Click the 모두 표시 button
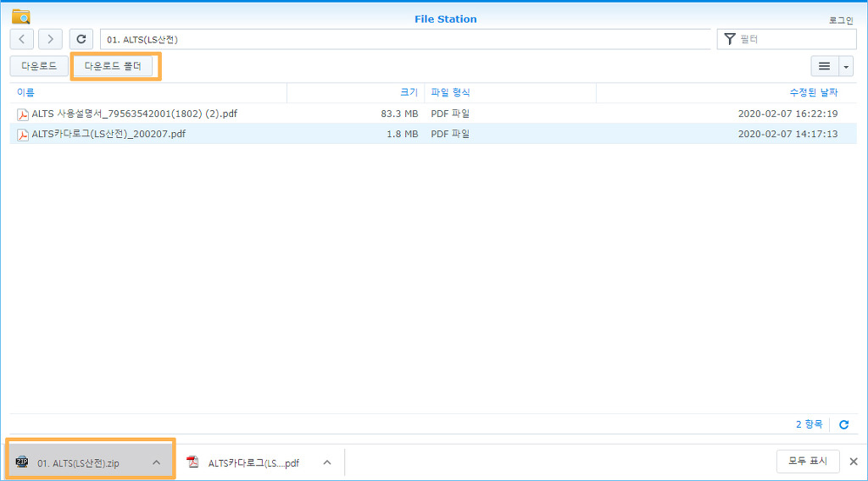Screen dimensions: 868x481 [x=808, y=461]
